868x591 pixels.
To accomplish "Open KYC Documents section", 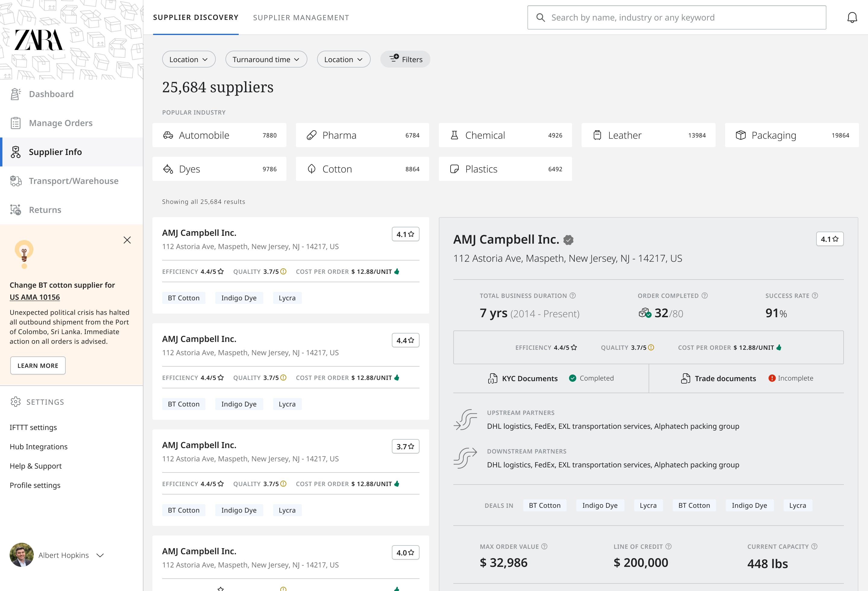I will point(551,378).
